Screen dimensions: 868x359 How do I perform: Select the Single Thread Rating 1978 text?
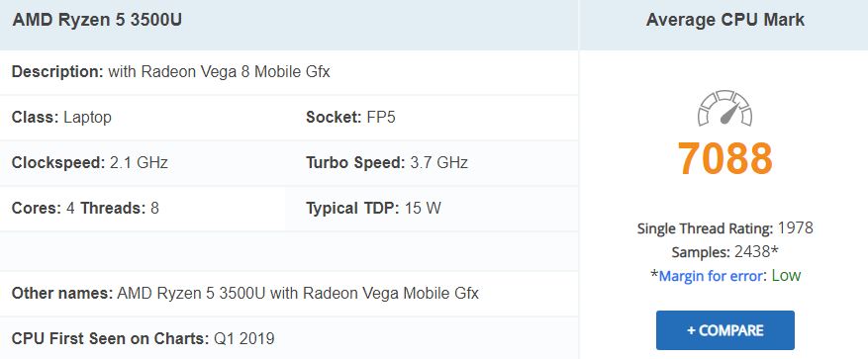[x=725, y=228]
